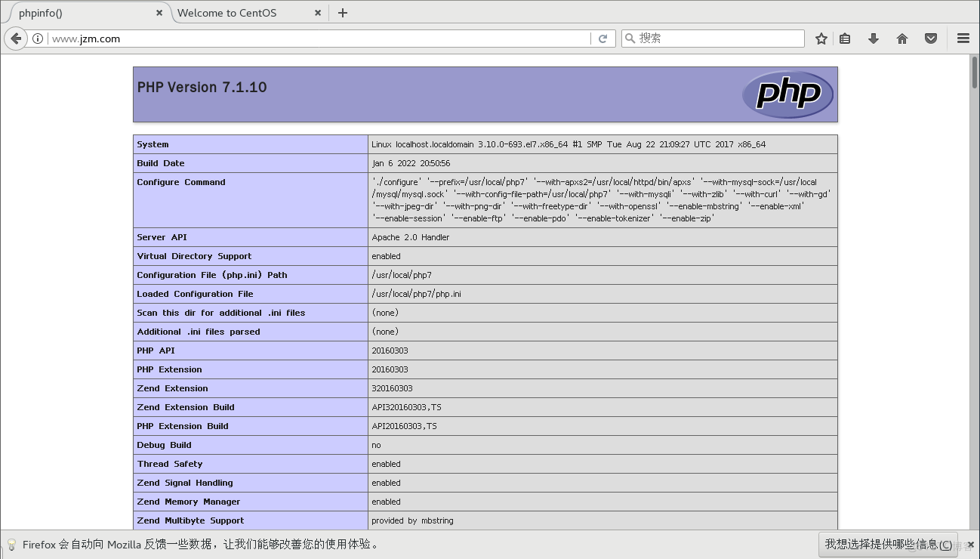
Task: Select the PHP API label
Action: click(156, 351)
